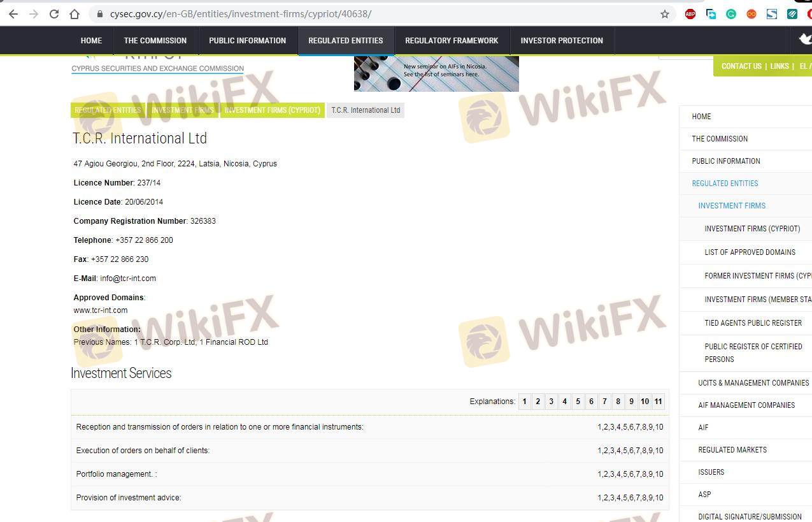Open the orange infinity extension
Viewport: 812px width, 522px height.
pos(751,13)
